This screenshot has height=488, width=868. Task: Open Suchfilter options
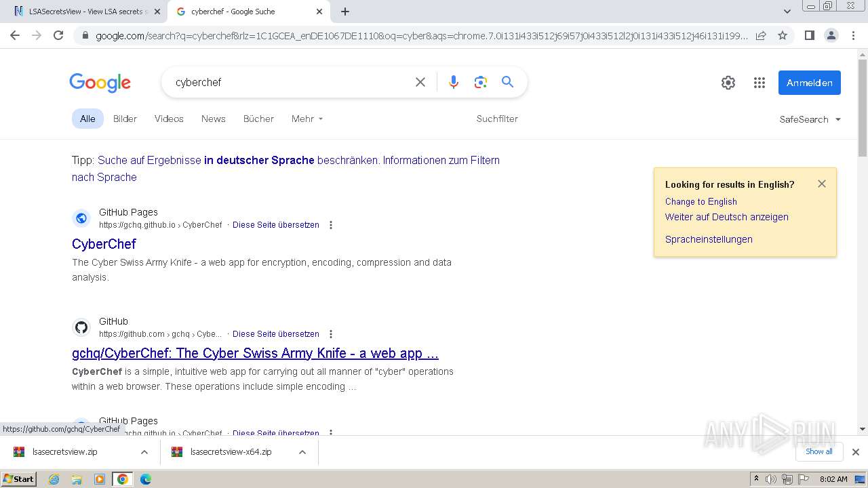point(497,119)
